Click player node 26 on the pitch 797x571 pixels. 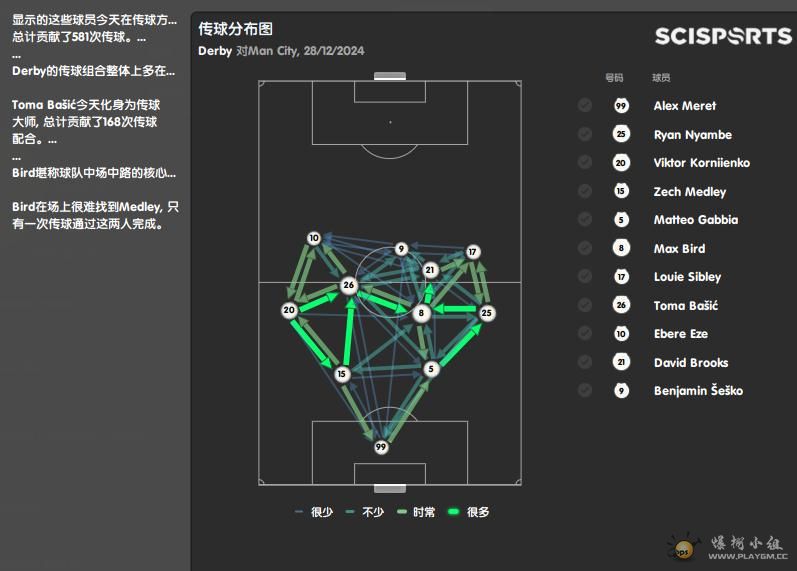click(349, 285)
